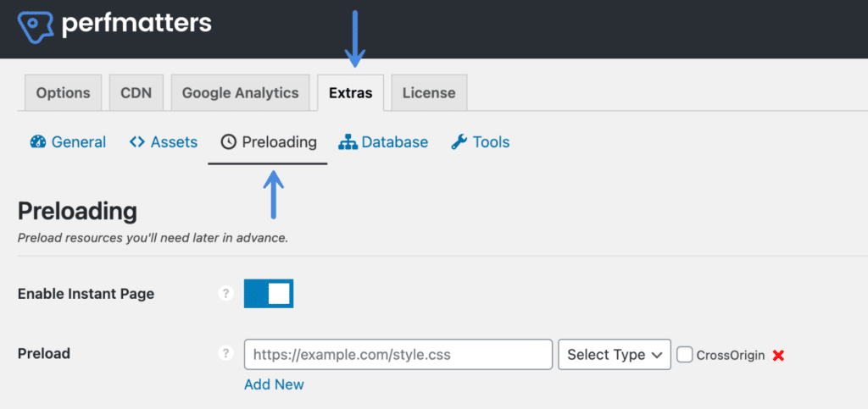Open the Select Type dropdown
The height and width of the screenshot is (409, 868).
pos(615,354)
